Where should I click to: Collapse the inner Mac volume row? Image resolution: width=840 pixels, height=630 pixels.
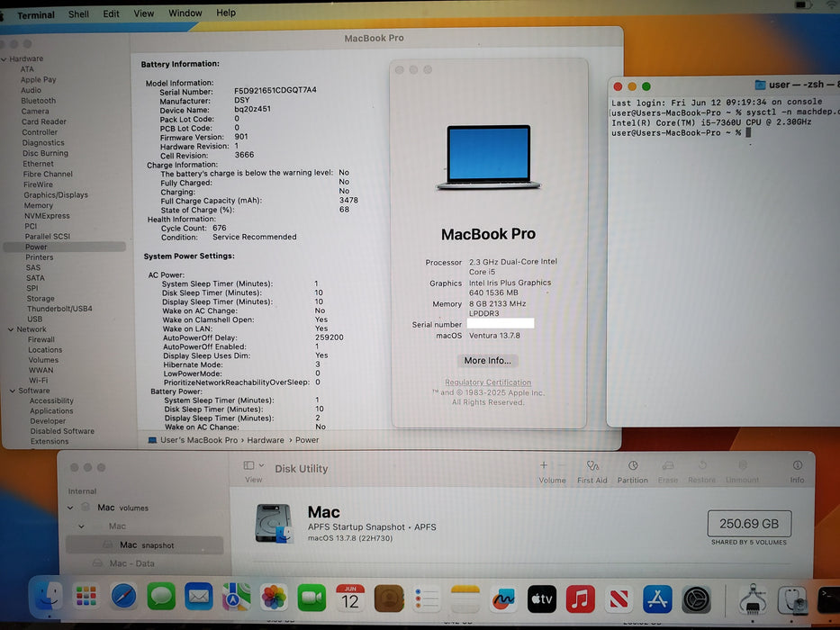point(81,526)
